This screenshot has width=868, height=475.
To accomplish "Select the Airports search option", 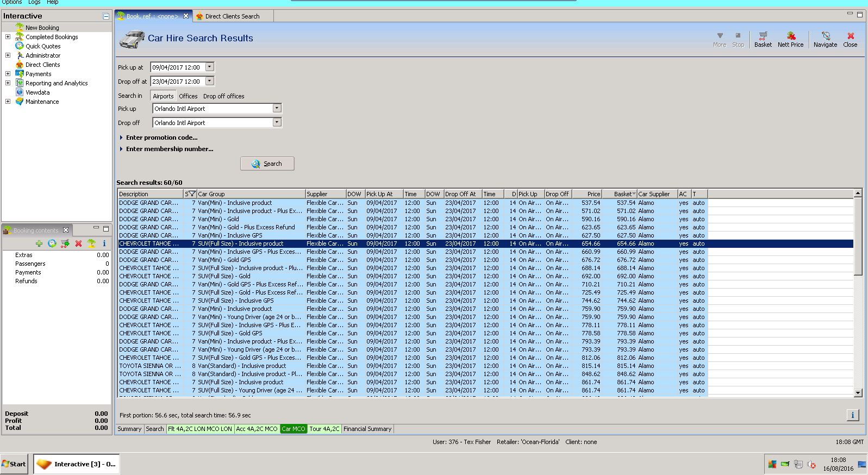I will click(163, 96).
